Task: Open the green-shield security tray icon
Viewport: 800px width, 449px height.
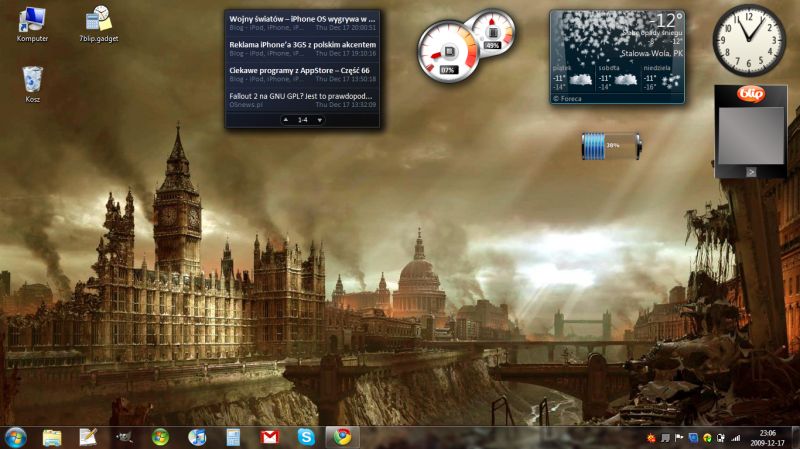Action: pos(707,438)
